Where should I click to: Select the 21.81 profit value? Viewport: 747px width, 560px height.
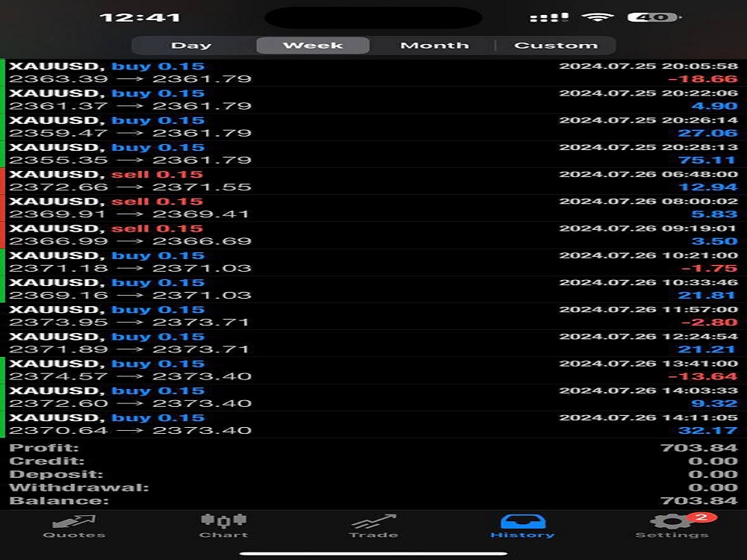point(707,296)
